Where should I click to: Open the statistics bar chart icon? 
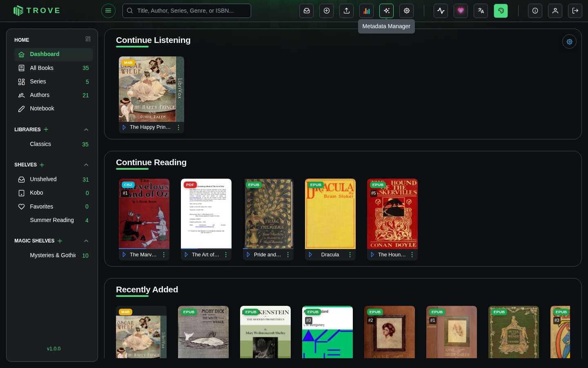tap(367, 11)
